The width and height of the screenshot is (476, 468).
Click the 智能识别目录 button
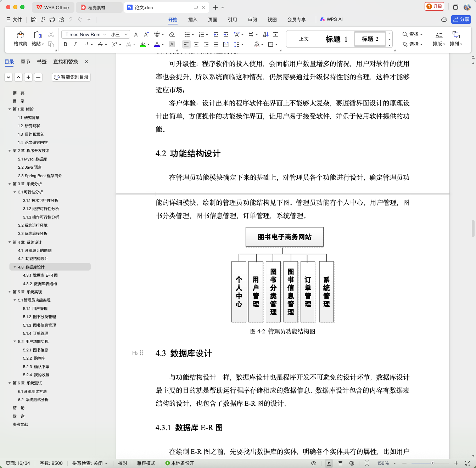tap(71, 77)
